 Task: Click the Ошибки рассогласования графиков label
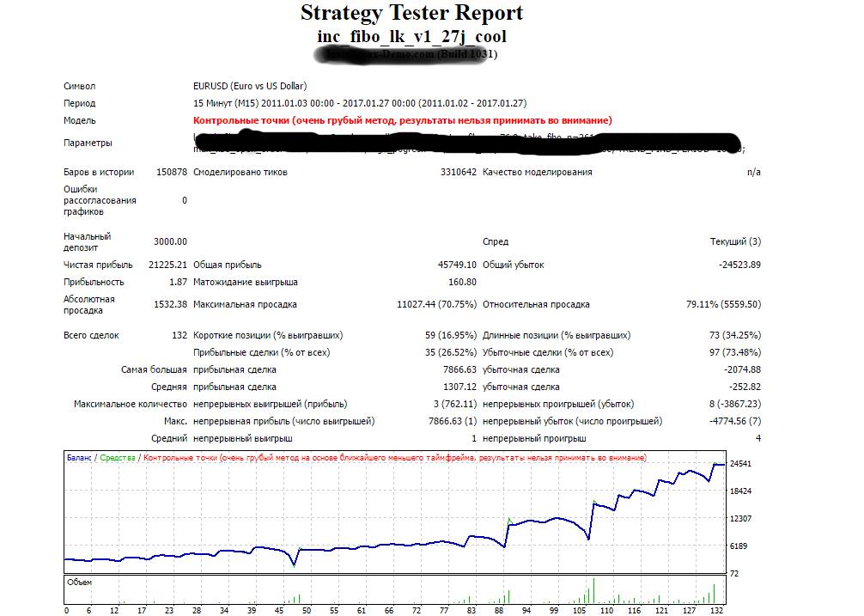(x=100, y=200)
